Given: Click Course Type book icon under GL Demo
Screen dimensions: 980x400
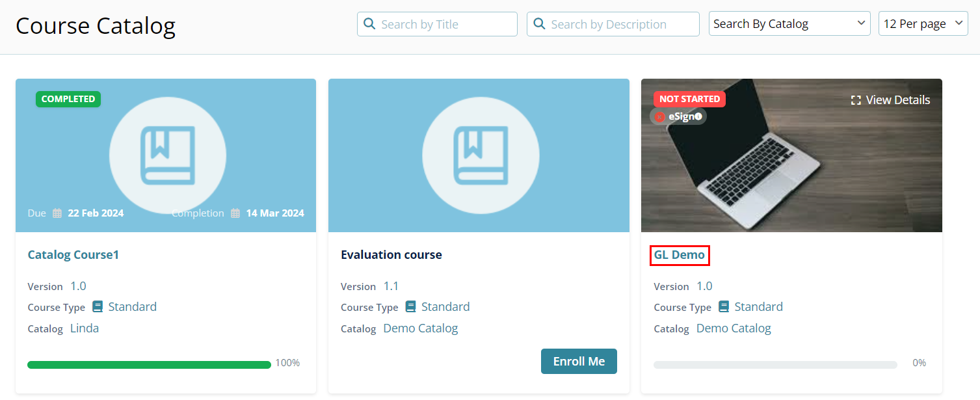Looking at the screenshot, I should (724, 306).
